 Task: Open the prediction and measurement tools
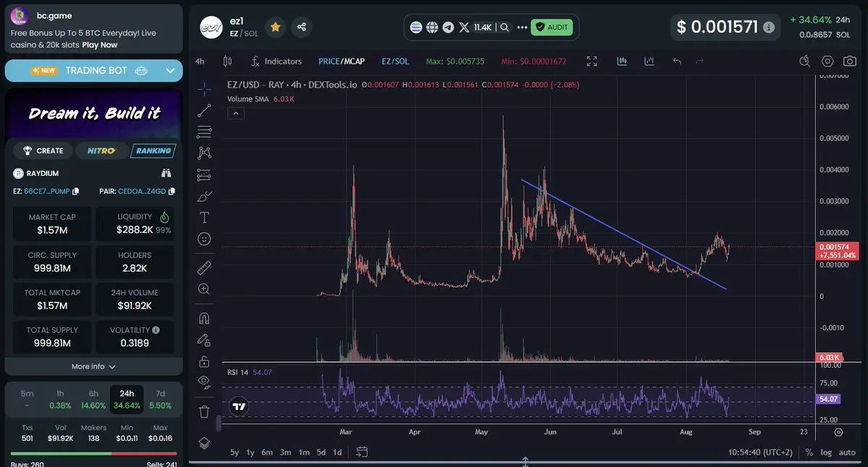[204, 174]
